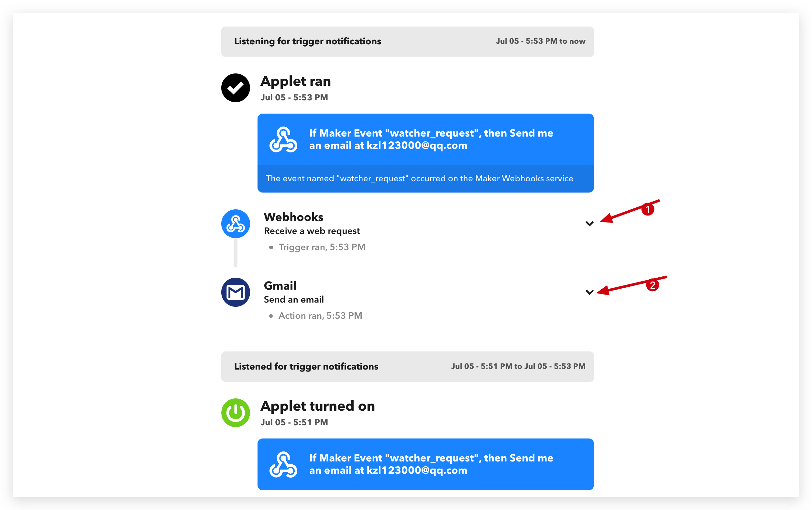Click the "Webhooks" service title
The width and height of the screenshot is (812, 510).
293,217
